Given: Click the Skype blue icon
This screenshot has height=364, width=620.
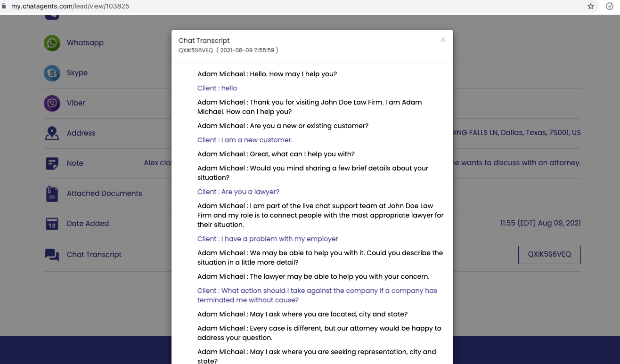Looking at the screenshot, I should click(x=52, y=73).
